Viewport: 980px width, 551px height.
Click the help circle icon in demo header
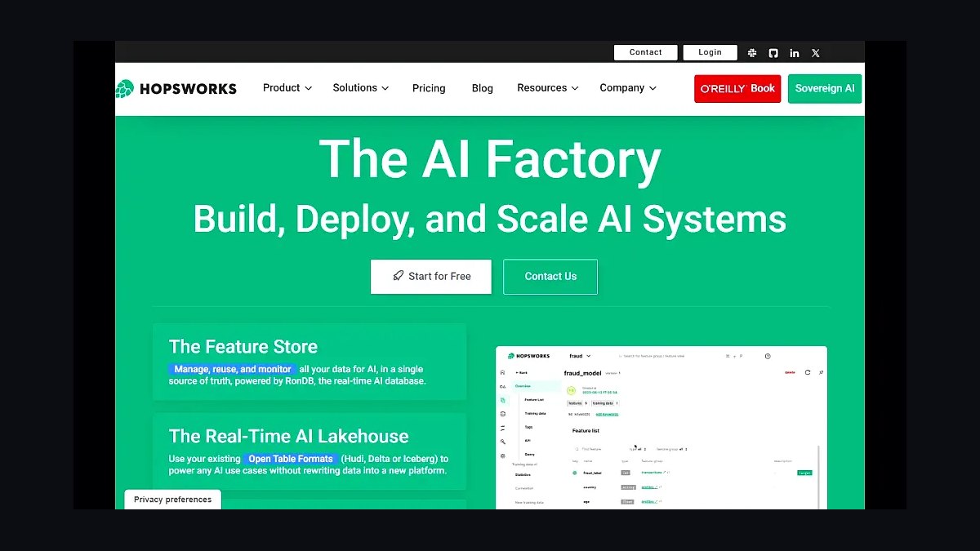coord(768,356)
